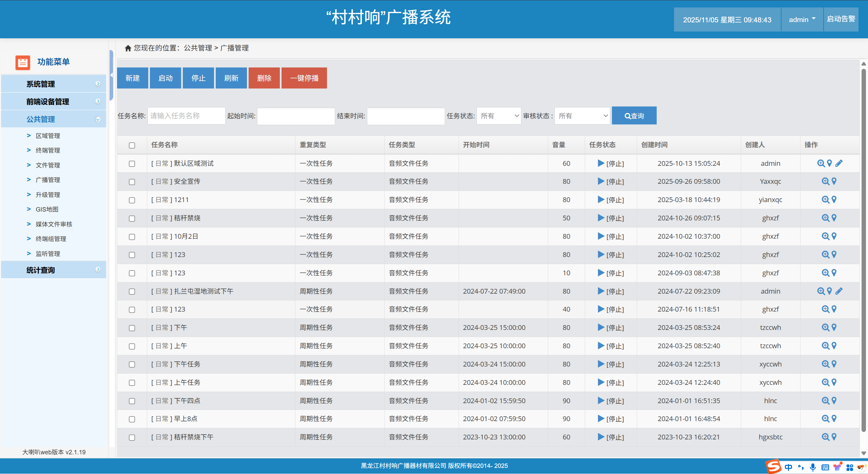Click map pin icon for 安全宣传 row
This screenshot has height=474, width=868.
click(x=834, y=181)
